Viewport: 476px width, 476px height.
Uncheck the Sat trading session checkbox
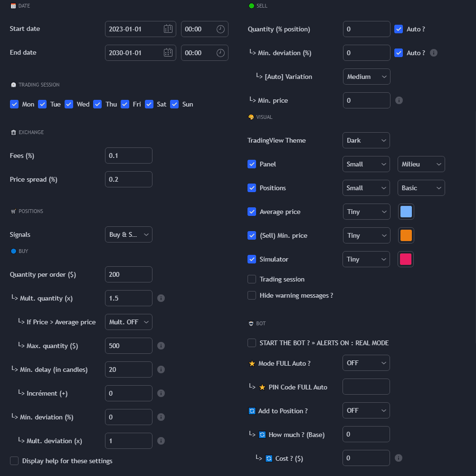click(149, 104)
